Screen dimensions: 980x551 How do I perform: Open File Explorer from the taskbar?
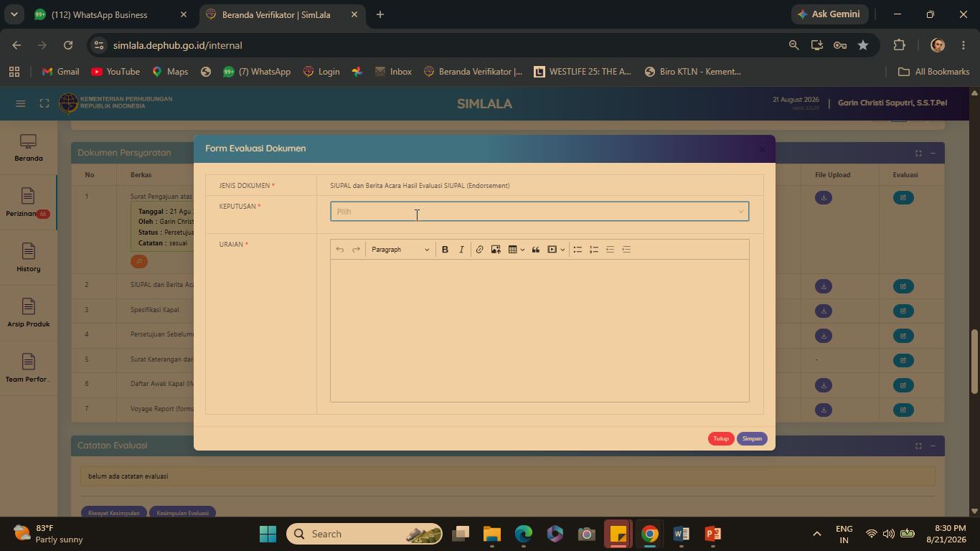coord(491,534)
